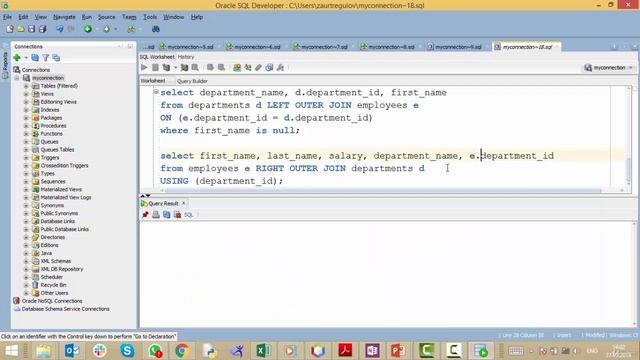This screenshot has height=360, width=640.
Task: Open the Reports side tab
Action: (x=5, y=64)
